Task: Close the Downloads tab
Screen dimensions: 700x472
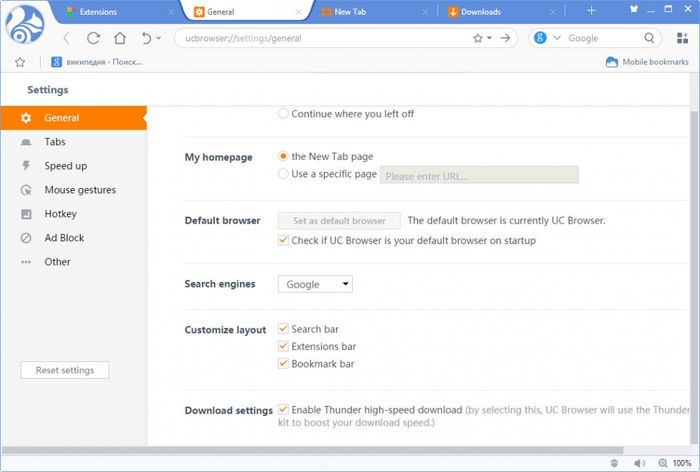Action: click(x=552, y=12)
